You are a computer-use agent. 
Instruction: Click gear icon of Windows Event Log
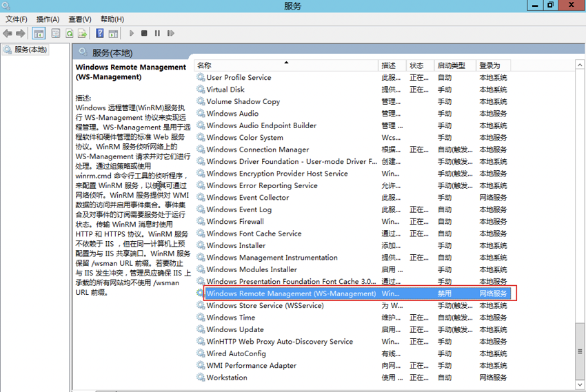pos(201,209)
